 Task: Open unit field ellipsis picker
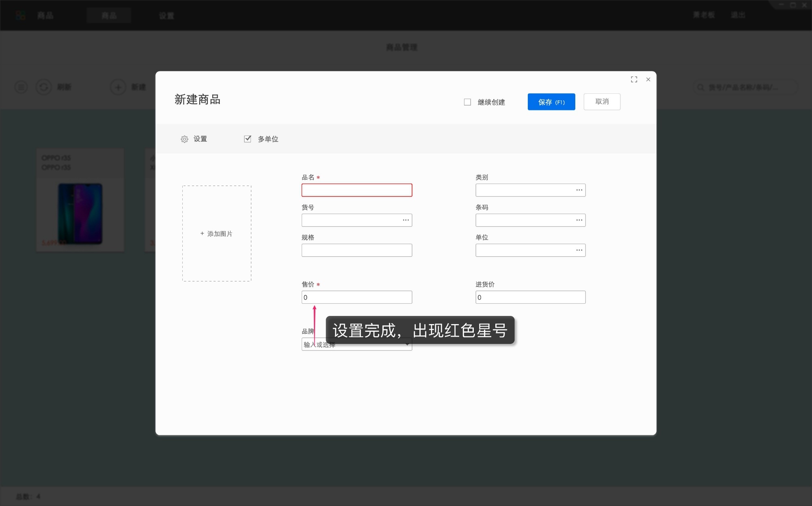[x=579, y=250]
